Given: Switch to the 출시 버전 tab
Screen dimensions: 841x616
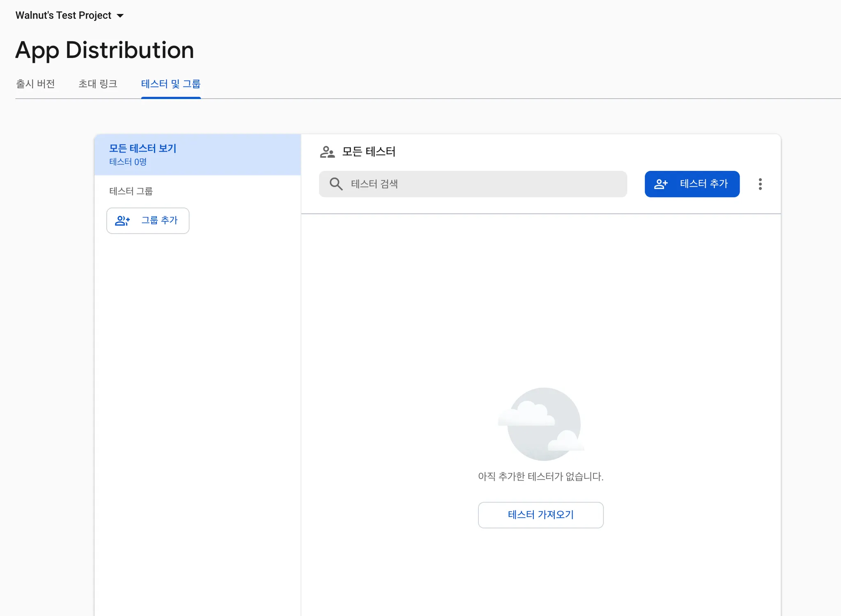Looking at the screenshot, I should click(x=35, y=84).
